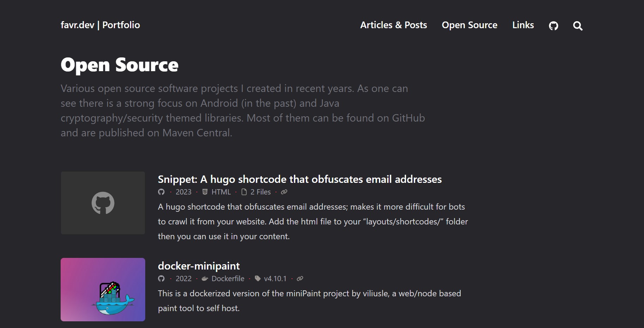Image resolution: width=644 pixels, height=328 pixels.
Task: Select the Open Source navigation item
Action: pos(470,25)
